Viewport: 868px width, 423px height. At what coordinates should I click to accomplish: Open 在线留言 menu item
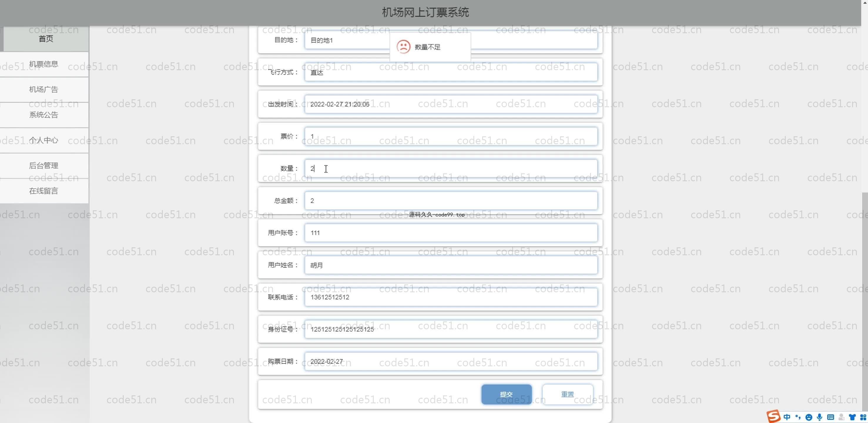(x=44, y=191)
